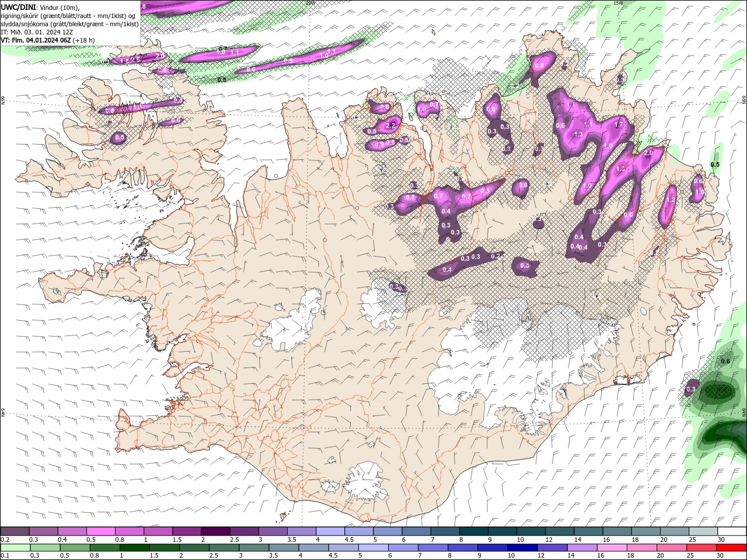This screenshot has height=560, width=747.
Task: Click the 1.2 snowfall value label
Action: coord(671,199)
